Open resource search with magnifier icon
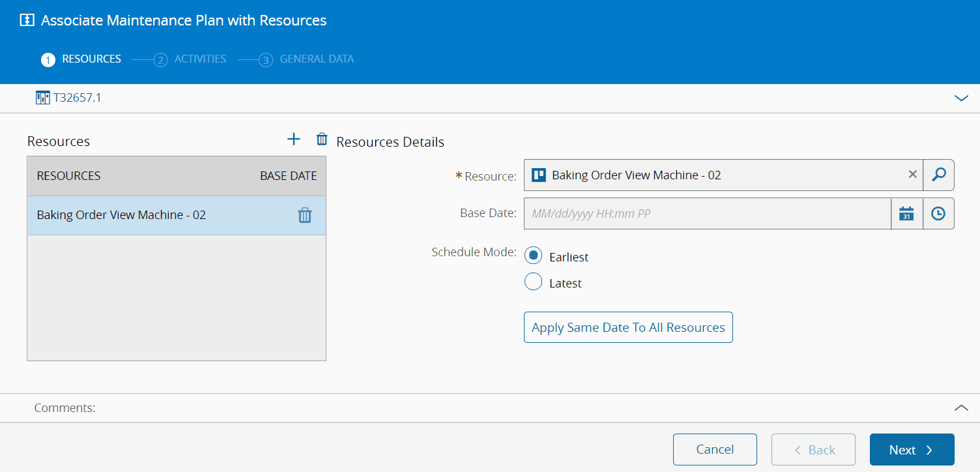980x472 pixels. [x=938, y=175]
